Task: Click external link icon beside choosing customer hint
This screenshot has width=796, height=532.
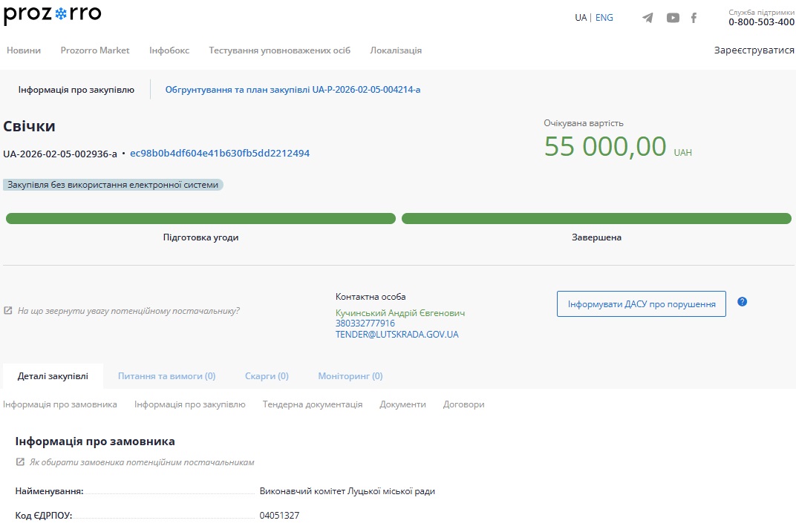Action: tap(20, 462)
